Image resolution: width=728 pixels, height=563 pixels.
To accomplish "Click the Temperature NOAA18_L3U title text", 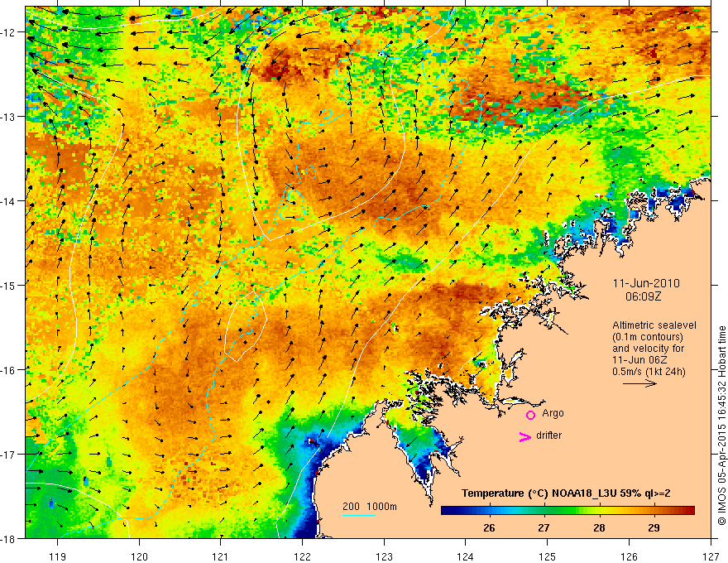I will click(566, 493).
